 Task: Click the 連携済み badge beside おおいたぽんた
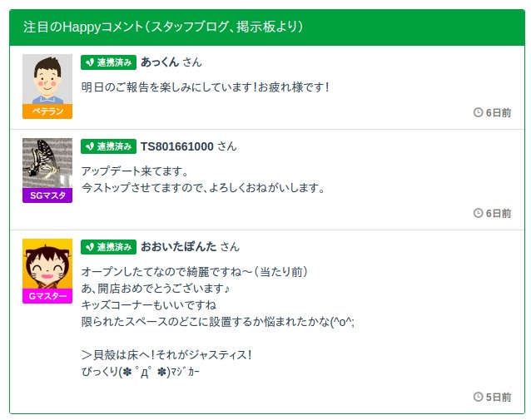[108, 247]
